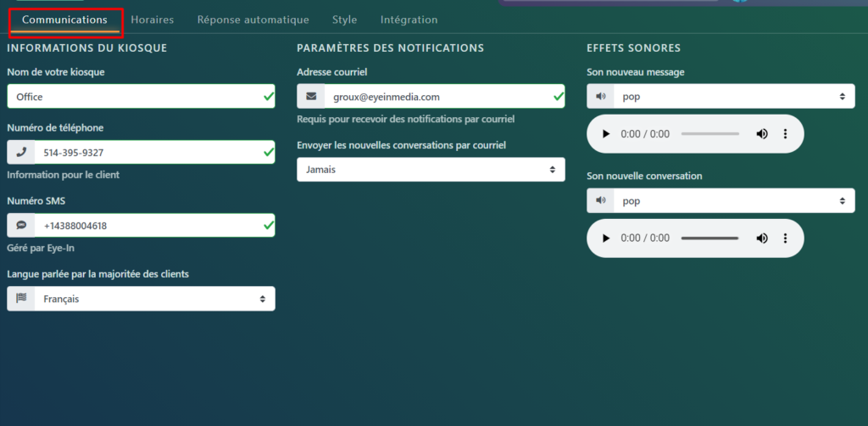This screenshot has width=868, height=426.
Task: Open the Réponse automatique tab
Action: tap(253, 20)
